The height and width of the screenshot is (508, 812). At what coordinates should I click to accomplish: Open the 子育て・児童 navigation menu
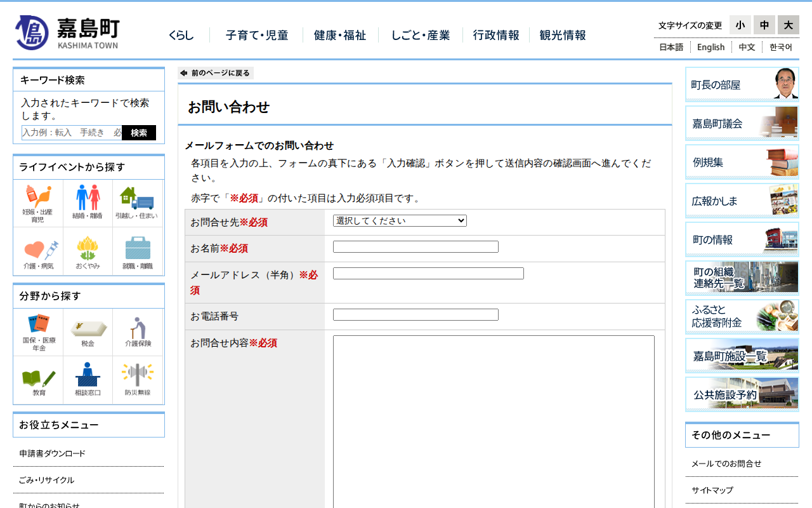pos(257,36)
